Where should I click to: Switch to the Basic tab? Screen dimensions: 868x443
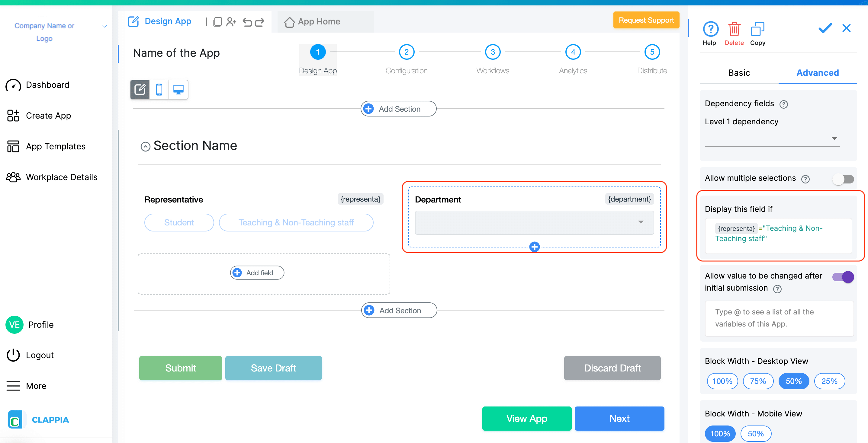click(739, 73)
